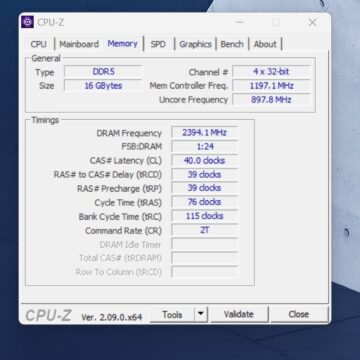Viewport: 360px width, 360px height.
Task: Click the Close button at bottom
Action: pos(299,314)
